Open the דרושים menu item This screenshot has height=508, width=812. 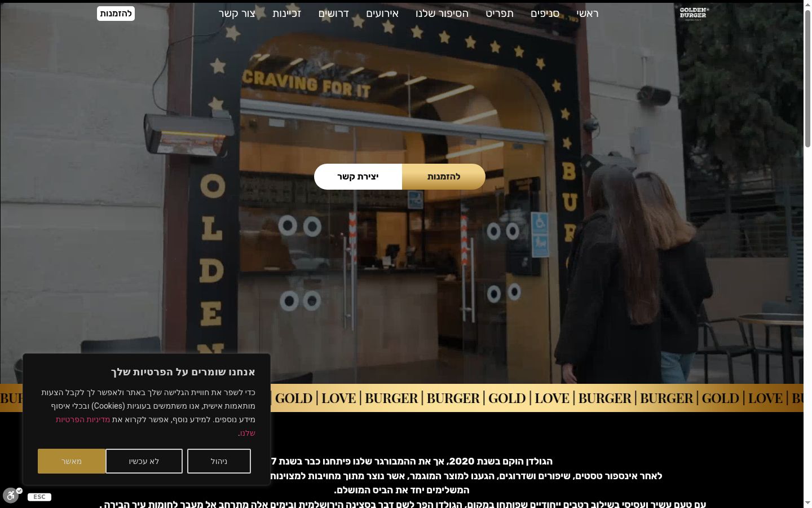click(334, 14)
